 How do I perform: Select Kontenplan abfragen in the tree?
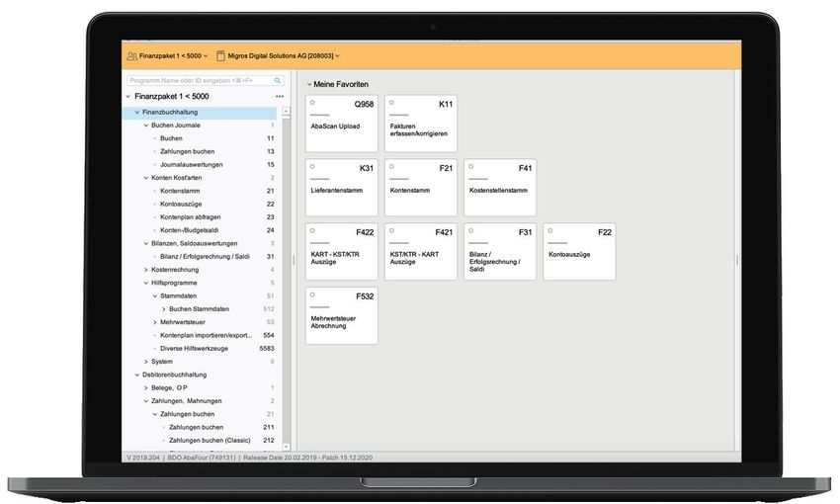(190, 216)
